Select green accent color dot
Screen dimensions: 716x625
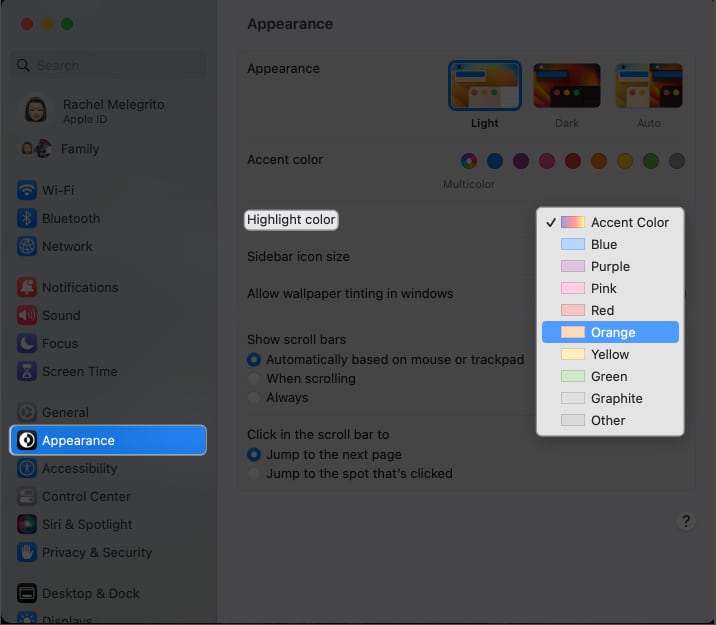point(651,161)
